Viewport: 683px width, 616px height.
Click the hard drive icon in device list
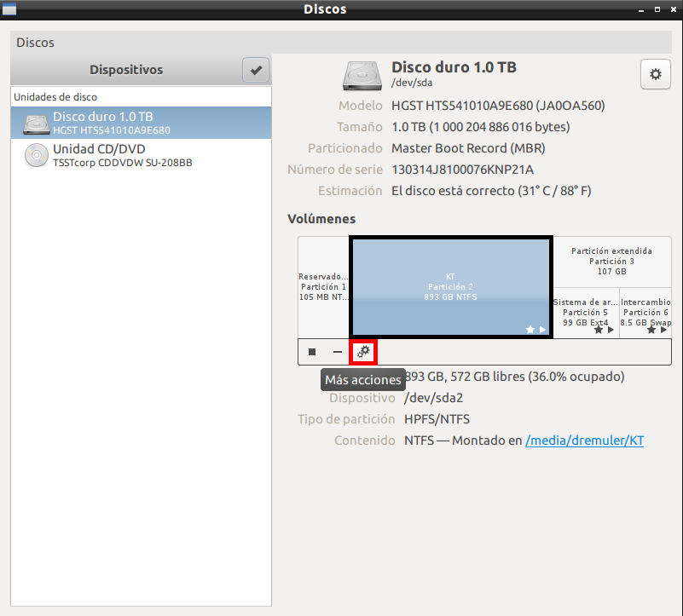pos(37,124)
